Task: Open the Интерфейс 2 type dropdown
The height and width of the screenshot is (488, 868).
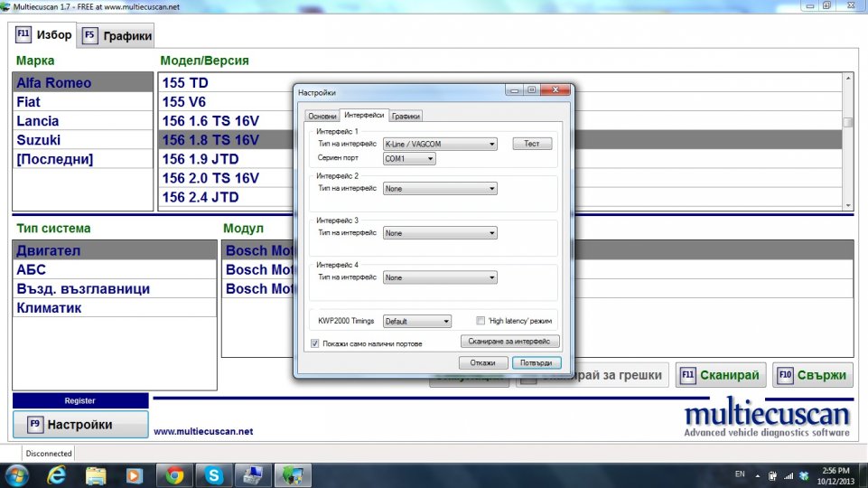Action: (x=440, y=189)
